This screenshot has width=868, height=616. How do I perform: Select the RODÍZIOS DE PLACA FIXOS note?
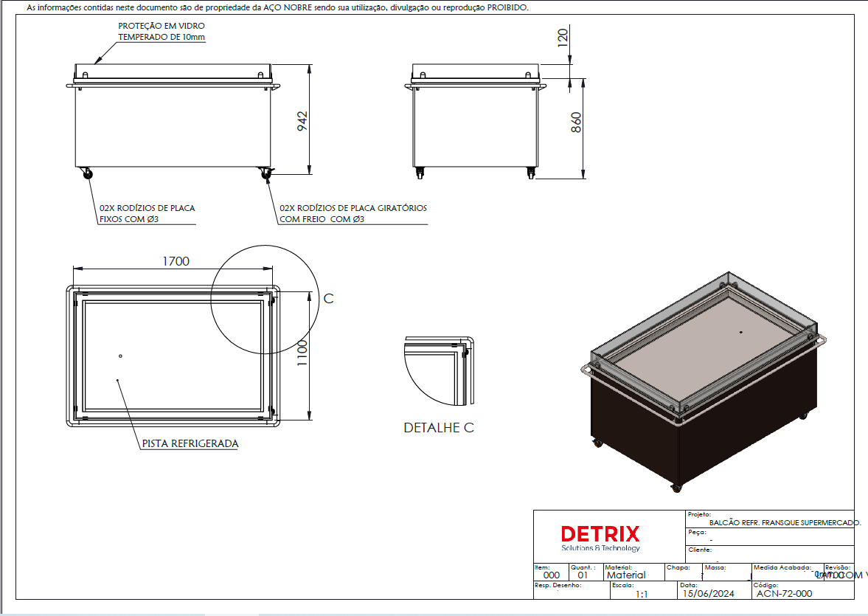pyautogui.click(x=147, y=213)
